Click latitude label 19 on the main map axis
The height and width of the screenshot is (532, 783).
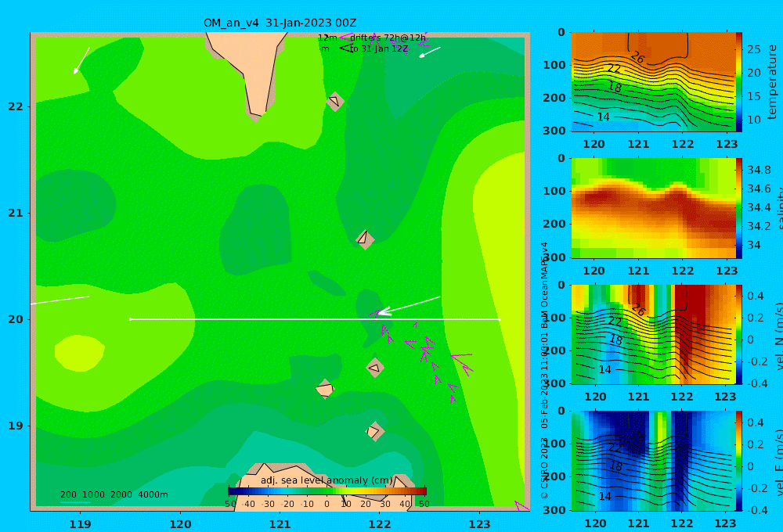click(16, 426)
